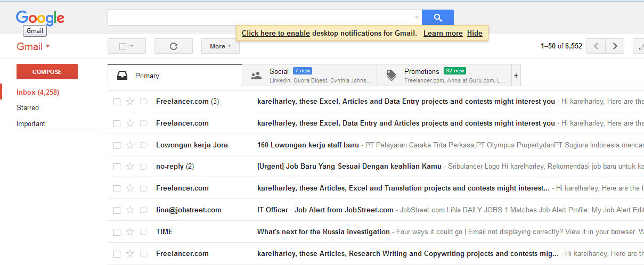644x265 pixels.
Task: Tick the Research Writing and Copywriting email checkbox
Action: point(117,254)
